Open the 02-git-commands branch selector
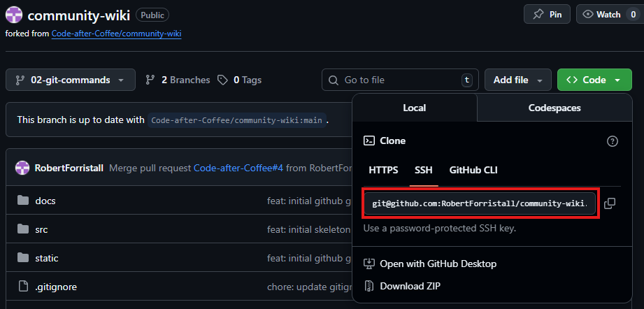 (x=70, y=80)
